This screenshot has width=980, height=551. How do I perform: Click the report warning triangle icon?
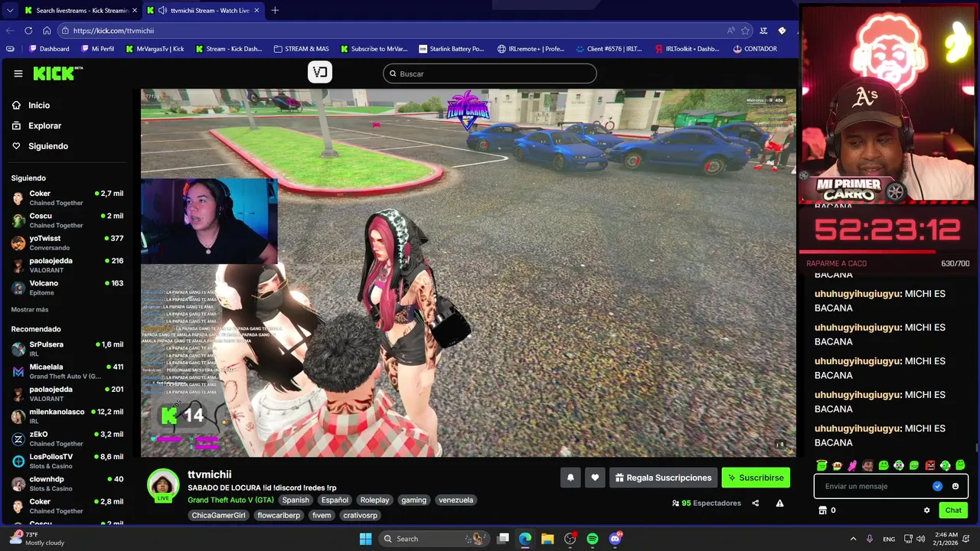(779, 504)
